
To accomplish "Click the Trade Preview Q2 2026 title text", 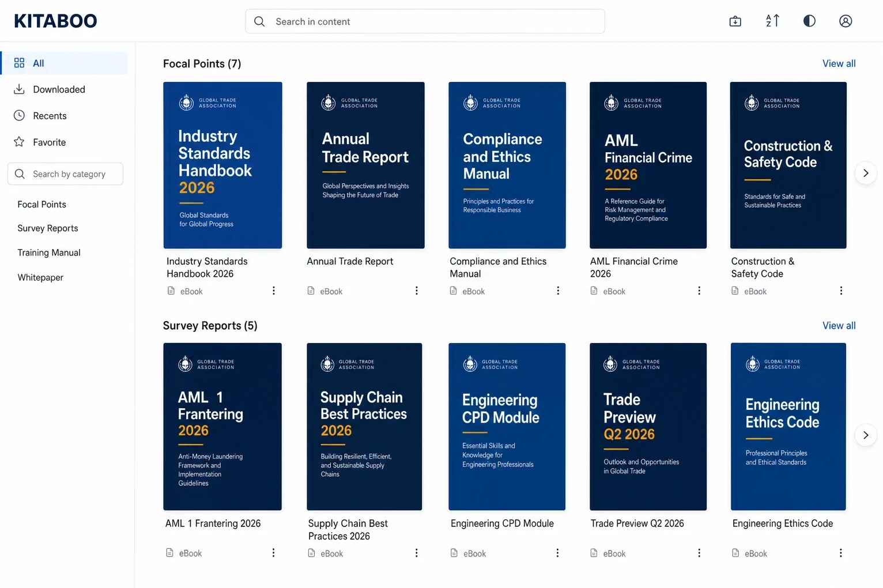I will [637, 523].
